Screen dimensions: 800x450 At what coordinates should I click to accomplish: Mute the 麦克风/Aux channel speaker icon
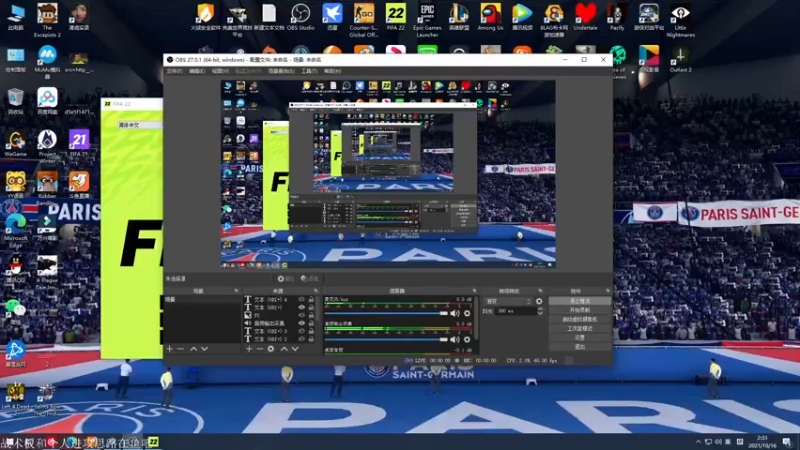455,313
